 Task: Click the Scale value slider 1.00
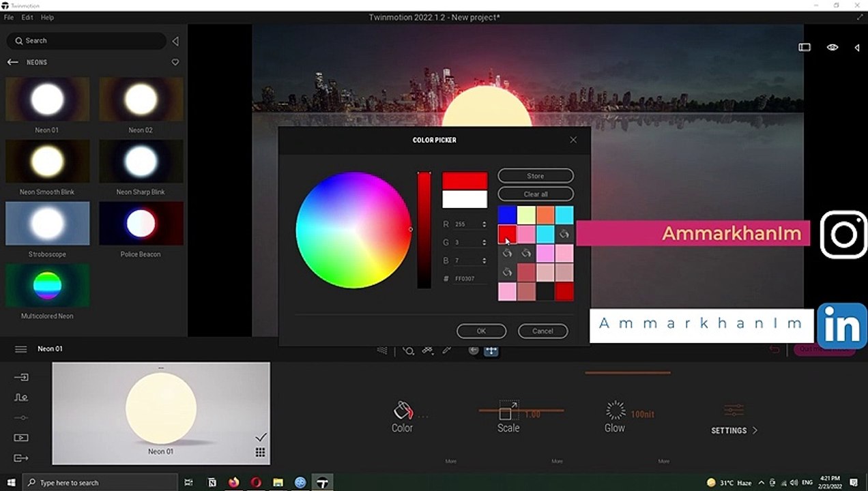[521, 411]
